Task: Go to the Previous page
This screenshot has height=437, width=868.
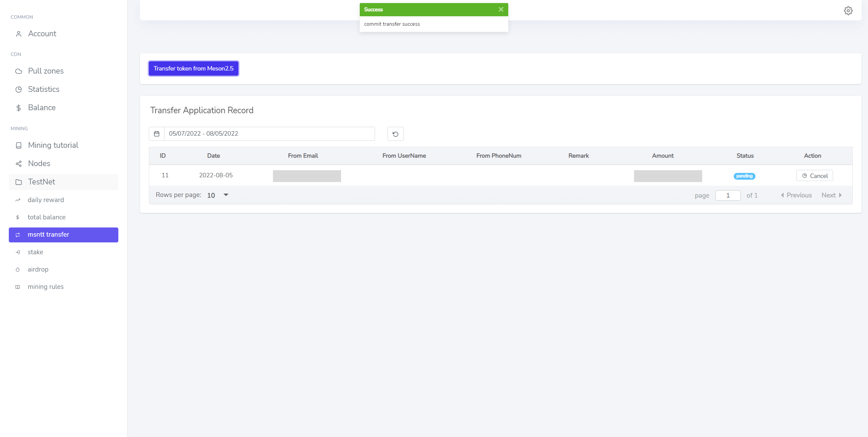Action: tap(796, 195)
